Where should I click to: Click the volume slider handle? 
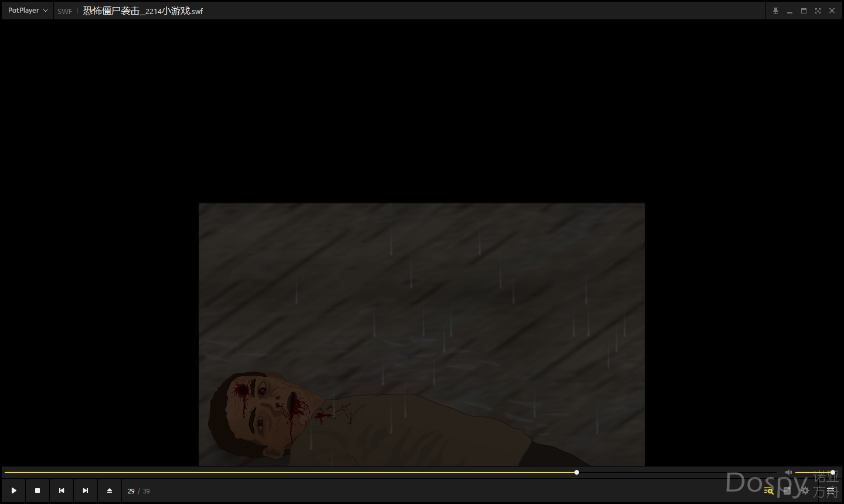832,472
